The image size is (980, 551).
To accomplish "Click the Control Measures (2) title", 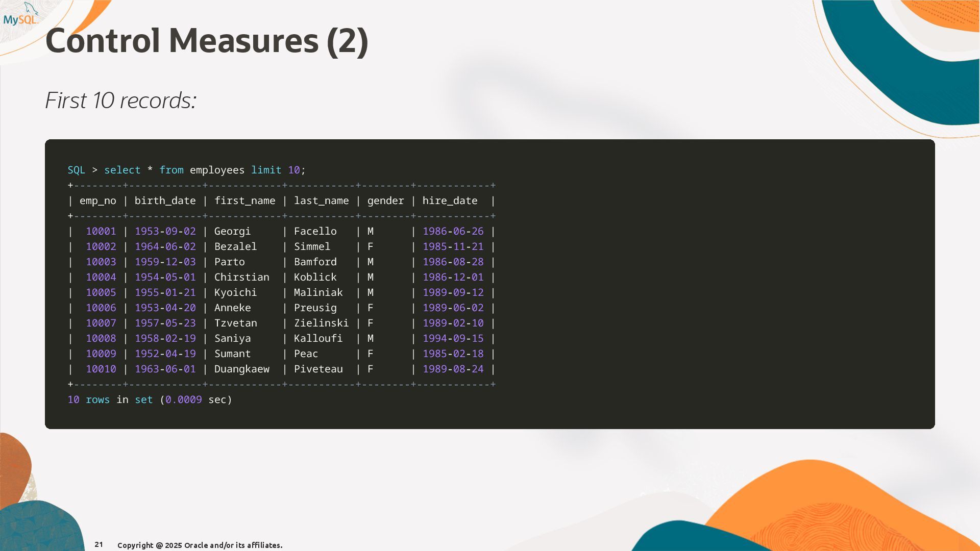I will pos(207,41).
